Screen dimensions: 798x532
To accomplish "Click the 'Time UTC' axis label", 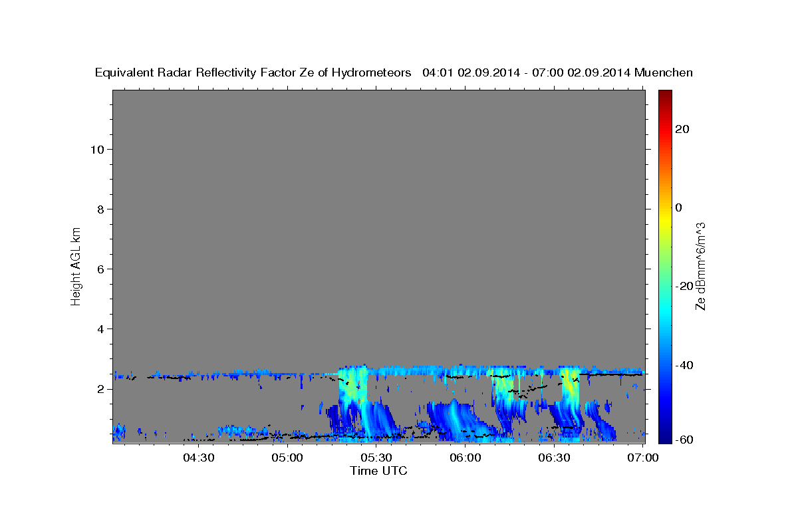I will pyautogui.click(x=378, y=471).
